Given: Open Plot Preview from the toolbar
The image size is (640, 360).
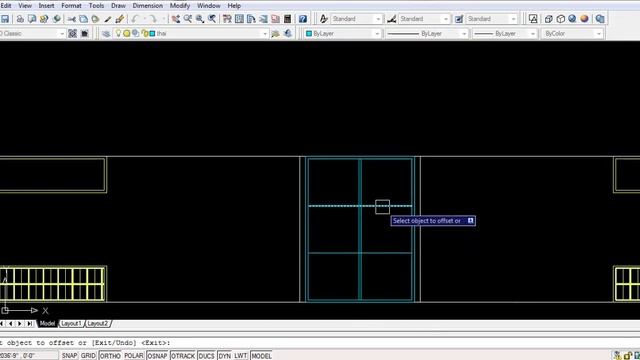Looking at the screenshot, I should tap(32, 19).
